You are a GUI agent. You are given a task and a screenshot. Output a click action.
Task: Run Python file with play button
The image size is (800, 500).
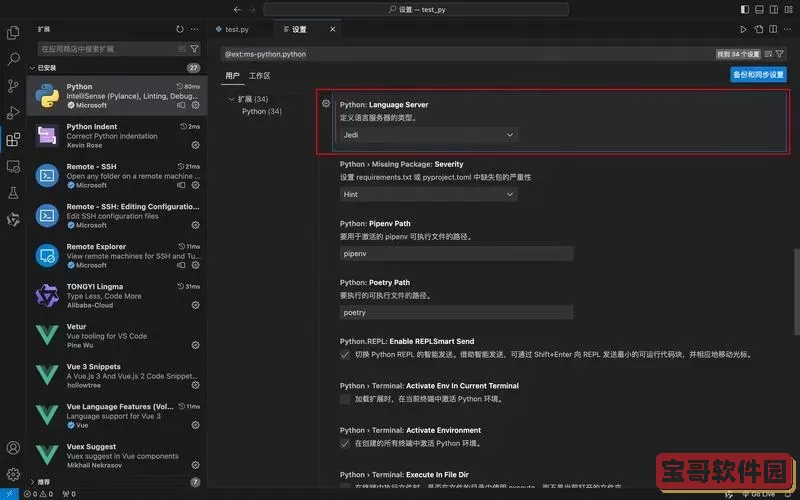pos(743,29)
